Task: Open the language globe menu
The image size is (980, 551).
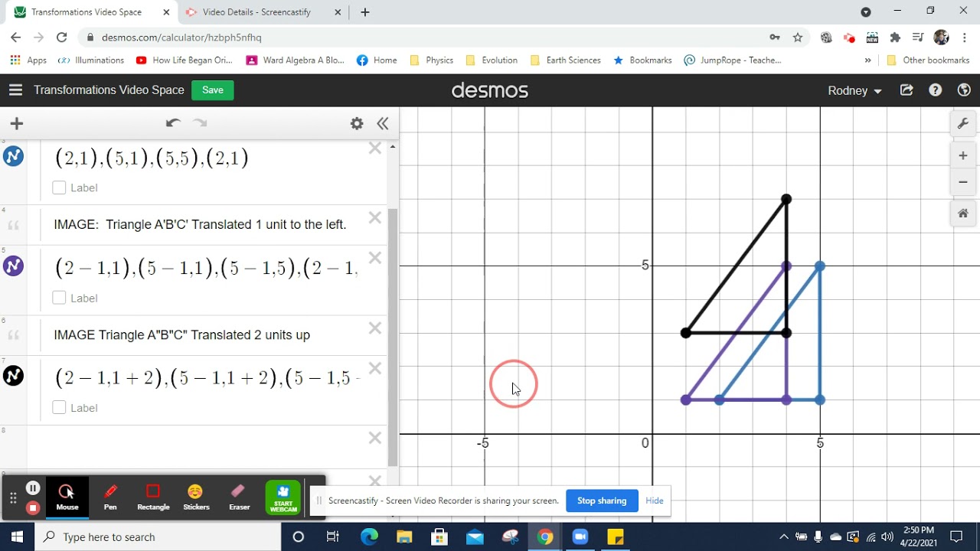Action: pos(964,90)
